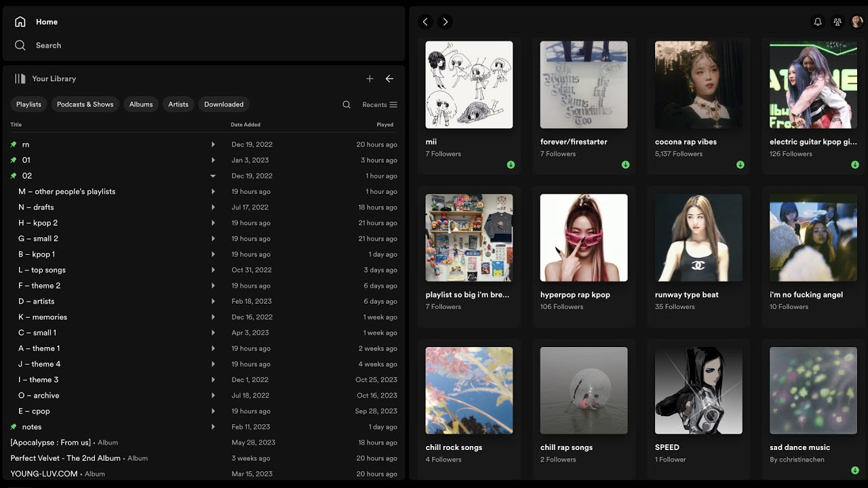Select A – theme 1 folder
The image size is (868, 488).
tap(203, 348)
